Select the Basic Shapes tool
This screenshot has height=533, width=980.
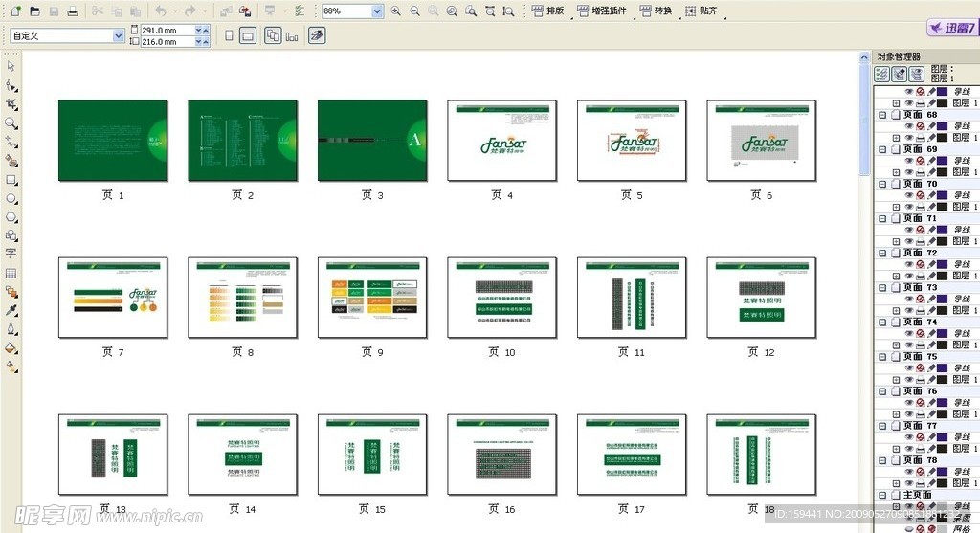[x=11, y=235]
